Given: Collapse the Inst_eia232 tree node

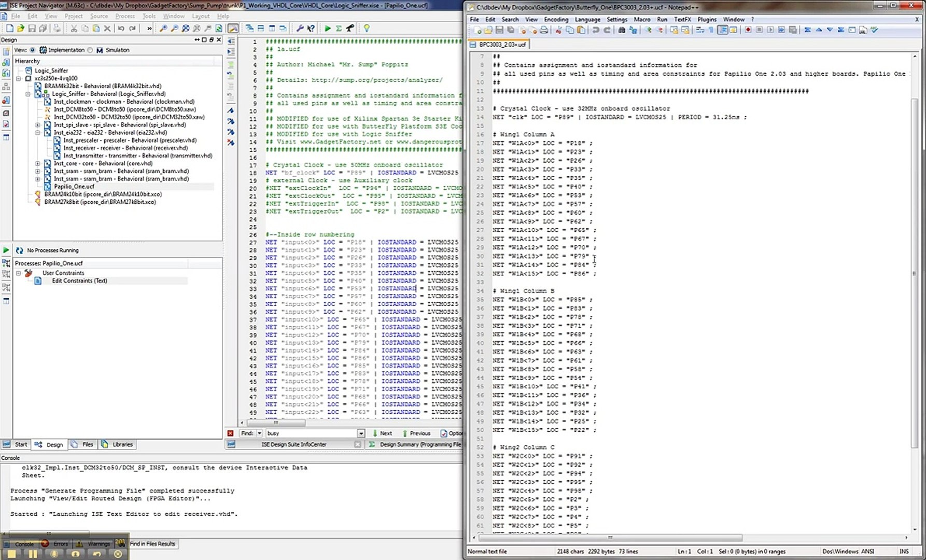Looking at the screenshot, I should click(38, 133).
